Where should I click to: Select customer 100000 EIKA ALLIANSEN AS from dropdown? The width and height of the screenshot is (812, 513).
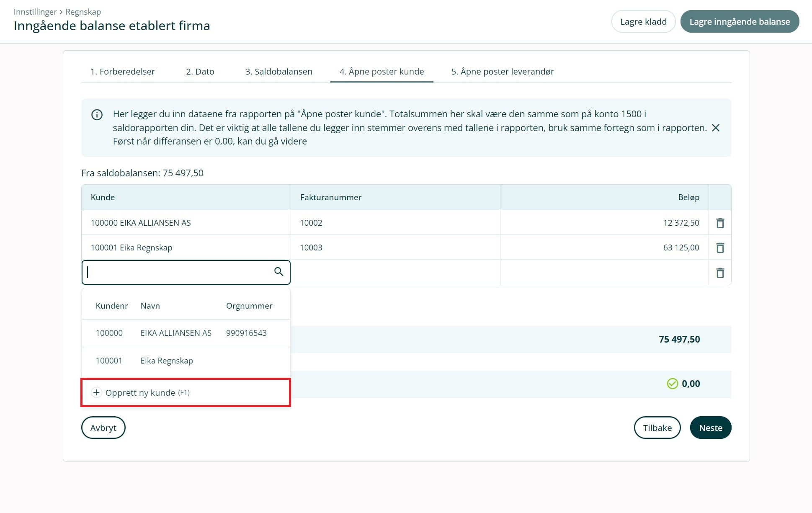click(176, 333)
